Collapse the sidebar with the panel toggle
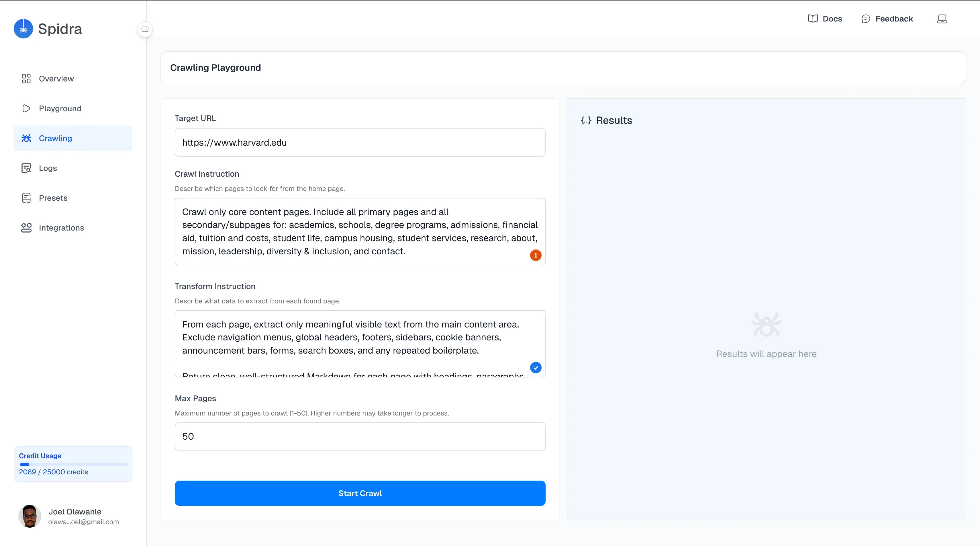This screenshot has width=980, height=546. click(x=145, y=29)
